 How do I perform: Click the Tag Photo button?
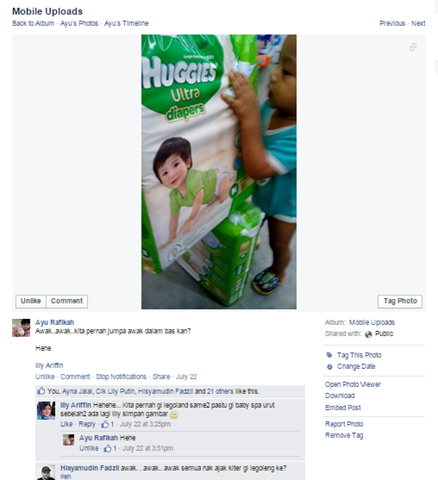tap(400, 301)
